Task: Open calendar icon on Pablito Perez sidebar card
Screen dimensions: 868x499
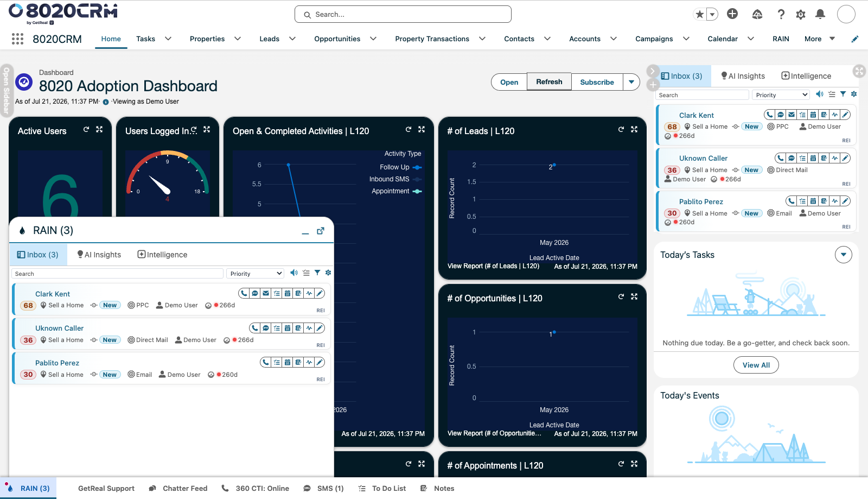Action: coord(813,201)
